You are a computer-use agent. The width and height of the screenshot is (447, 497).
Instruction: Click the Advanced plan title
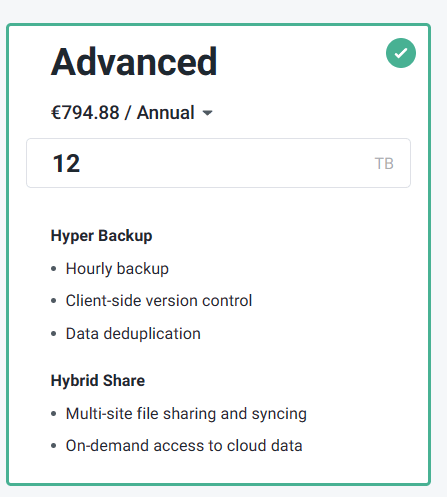(134, 62)
